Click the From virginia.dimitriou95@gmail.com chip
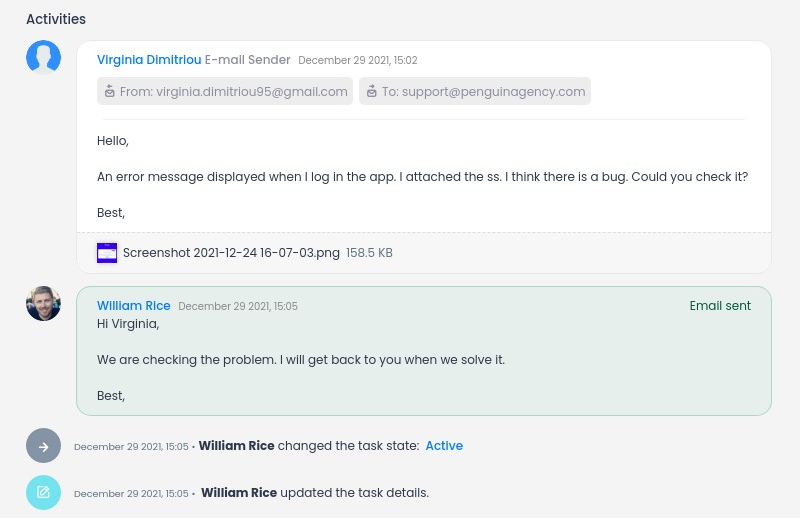 tap(225, 91)
